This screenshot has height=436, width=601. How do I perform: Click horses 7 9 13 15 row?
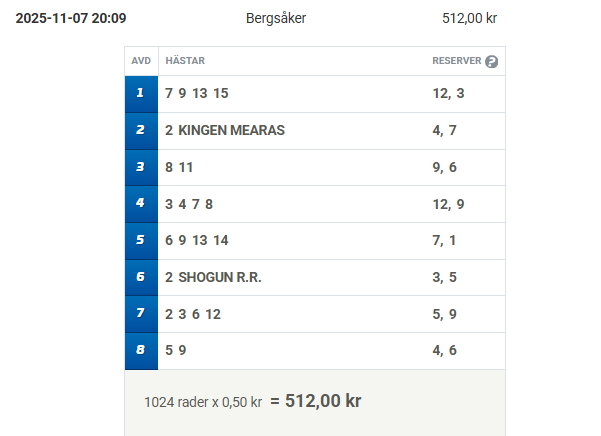pos(197,94)
